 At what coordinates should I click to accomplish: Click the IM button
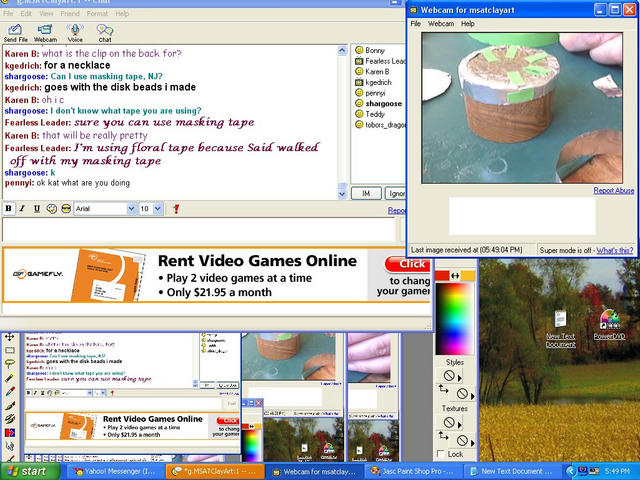(x=366, y=193)
